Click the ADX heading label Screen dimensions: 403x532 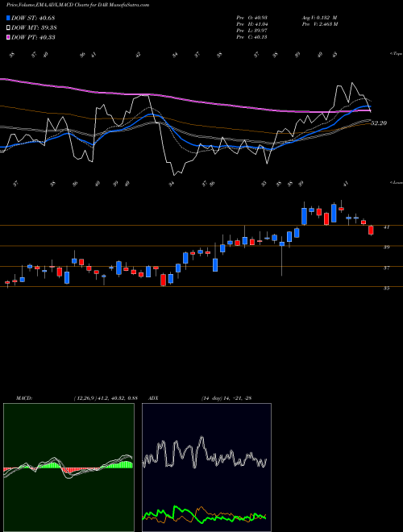click(154, 398)
